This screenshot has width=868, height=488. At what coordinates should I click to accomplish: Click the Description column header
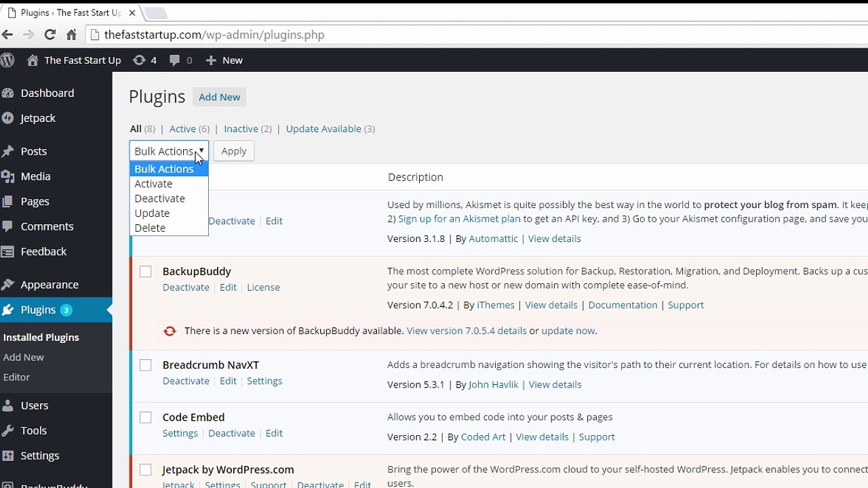click(416, 177)
